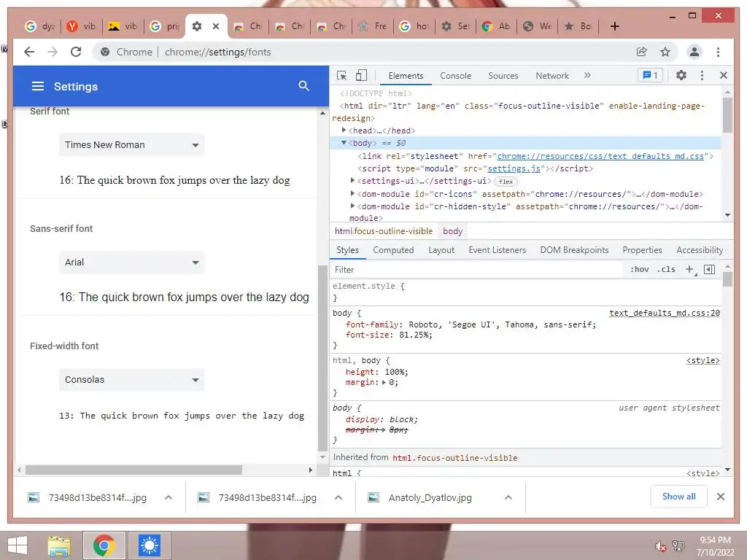The width and height of the screenshot is (747, 560).
Task: Open Settings hamburger menu
Action: 38,86
